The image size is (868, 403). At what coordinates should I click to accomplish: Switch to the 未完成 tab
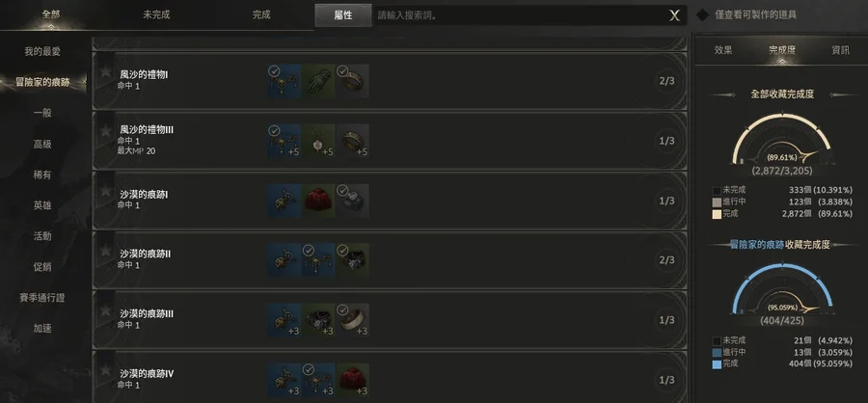pyautogui.click(x=156, y=15)
